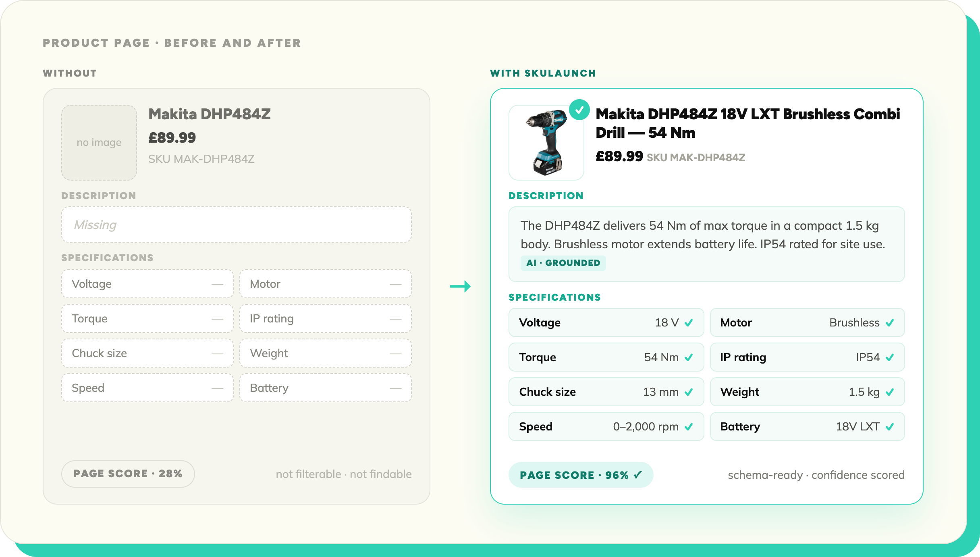
Task: Click the green verified badge on drill image
Action: click(x=579, y=110)
